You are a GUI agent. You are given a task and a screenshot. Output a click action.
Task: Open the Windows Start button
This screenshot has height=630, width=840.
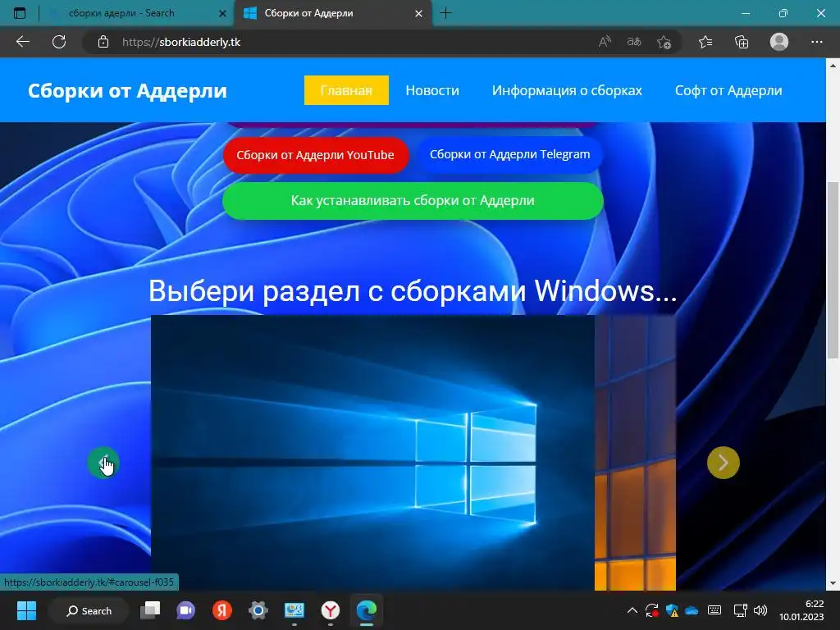coord(26,610)
